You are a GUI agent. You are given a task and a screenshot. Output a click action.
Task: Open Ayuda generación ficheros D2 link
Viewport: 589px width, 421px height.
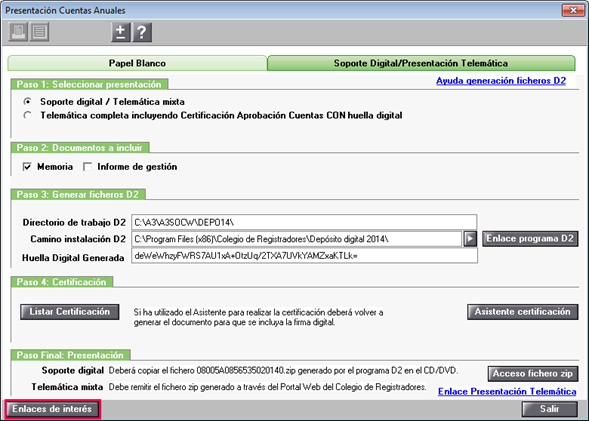pyautogui.click(x=501, y=81)
